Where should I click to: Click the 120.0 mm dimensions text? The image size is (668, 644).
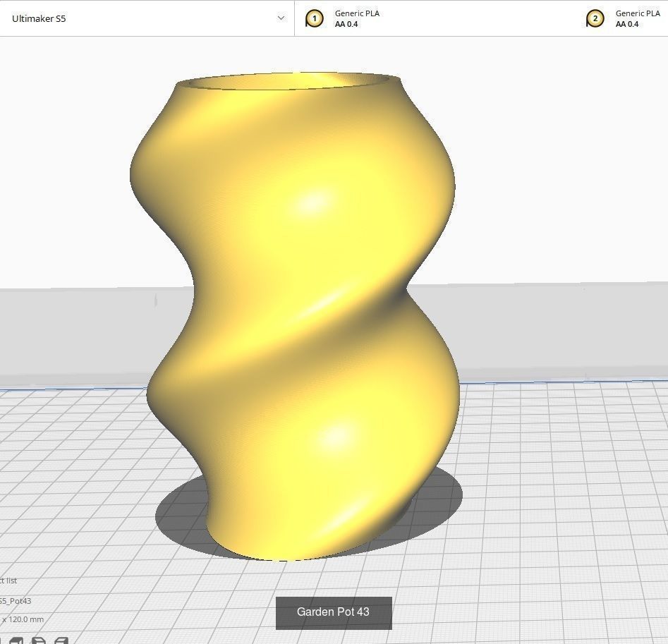click(x=22, y=619)
